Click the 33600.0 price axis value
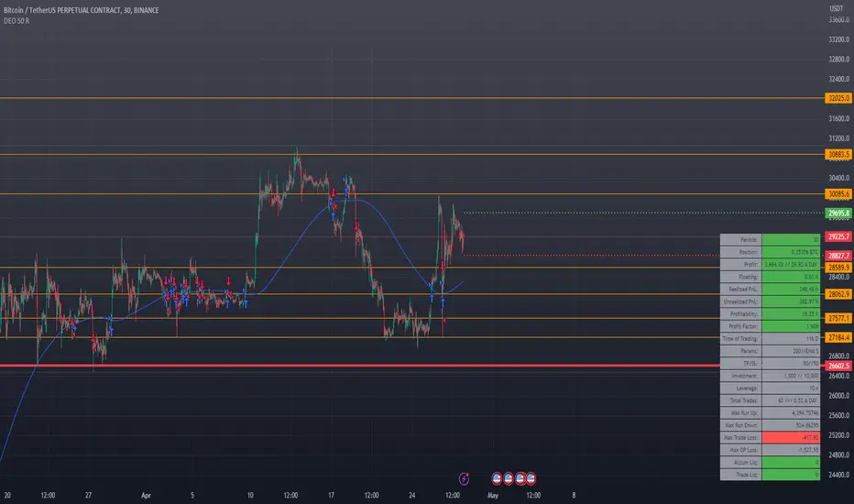The width and height of the screenshot is (854, 504). (x=839, y=19)
